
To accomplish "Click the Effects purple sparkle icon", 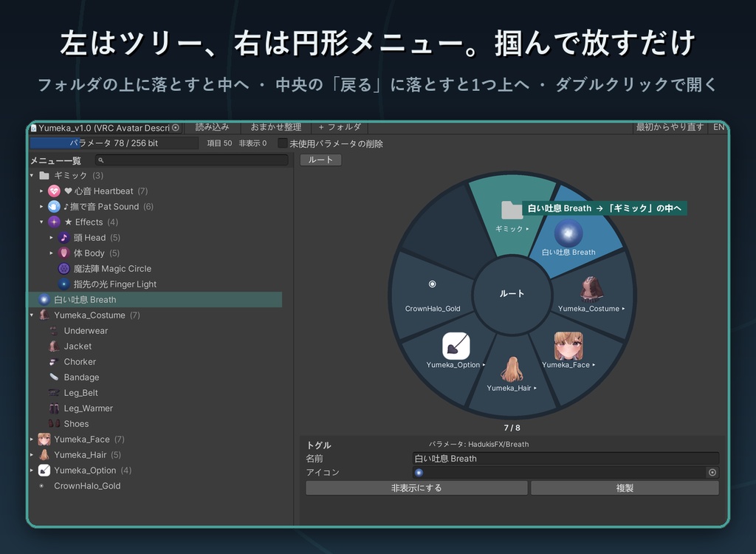I will click(54, 222).
